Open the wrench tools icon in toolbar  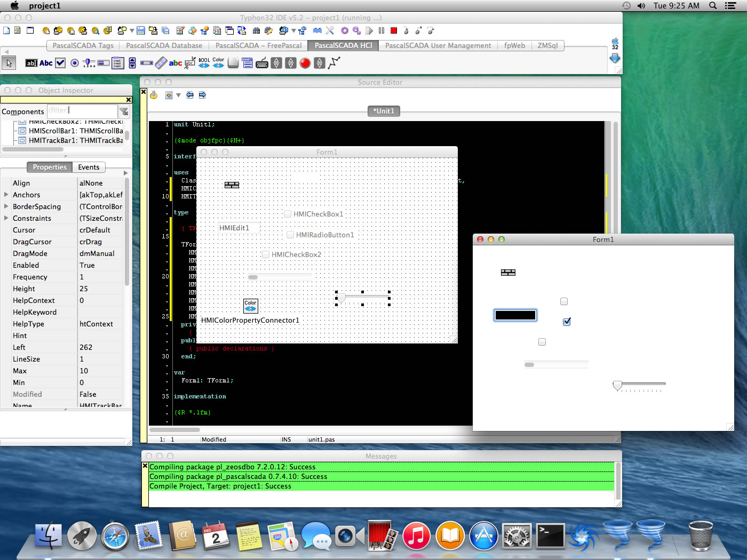point(330,30)
